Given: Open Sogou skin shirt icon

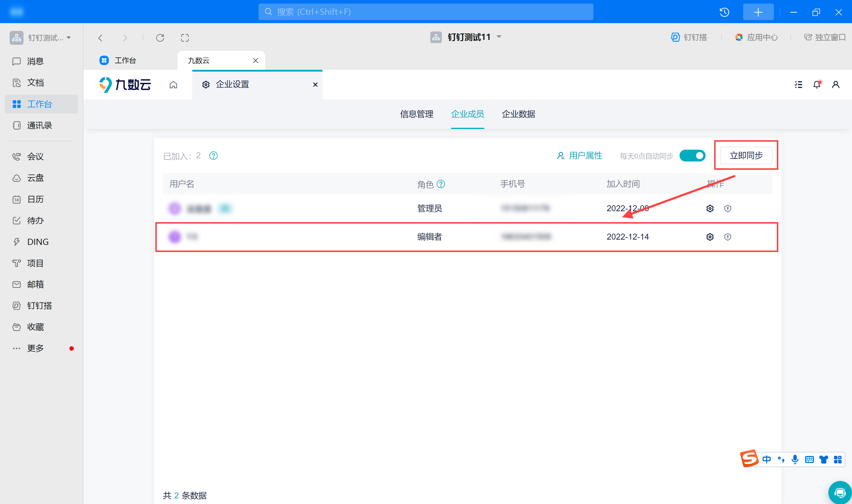Looking at the screenshot, I should coord(824,460).
